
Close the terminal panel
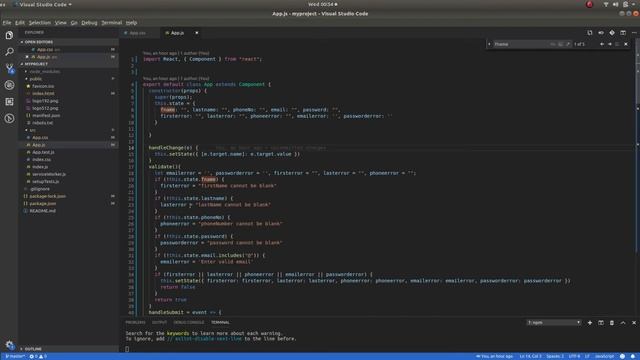[634, 323]
